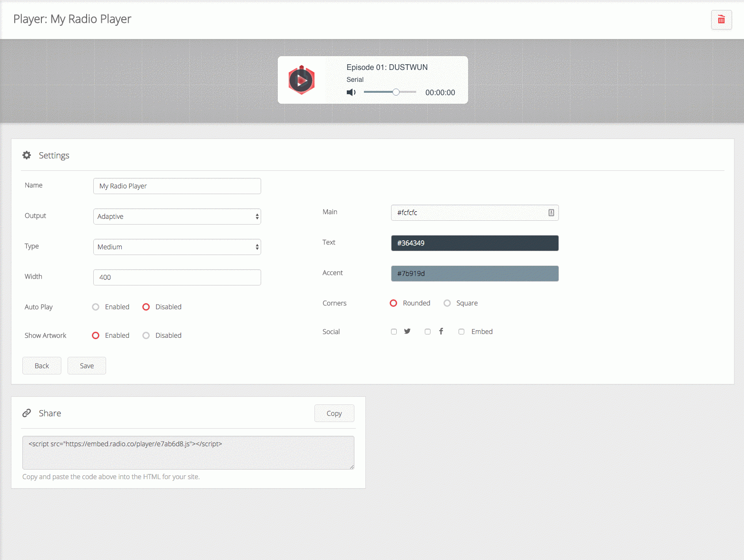The image size is (744, 560).
Task: Adjust the volume slider knob in the player
Action: pos(396,92)
